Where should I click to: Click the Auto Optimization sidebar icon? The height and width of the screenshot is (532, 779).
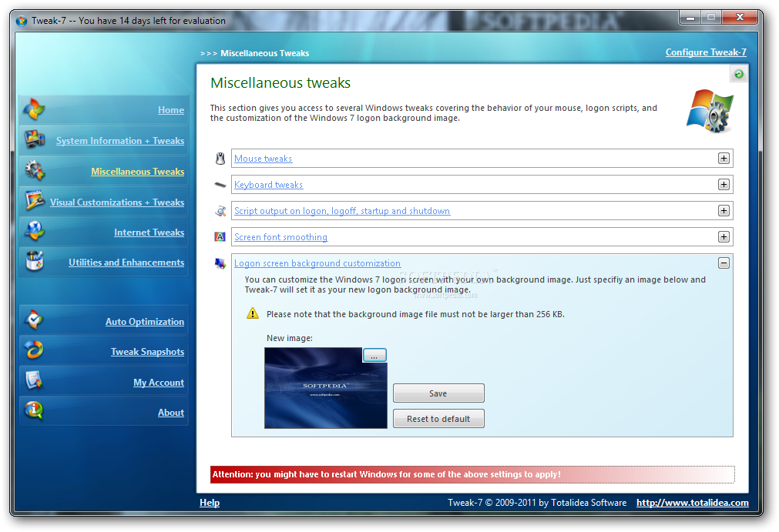click(x=34, y=320)
